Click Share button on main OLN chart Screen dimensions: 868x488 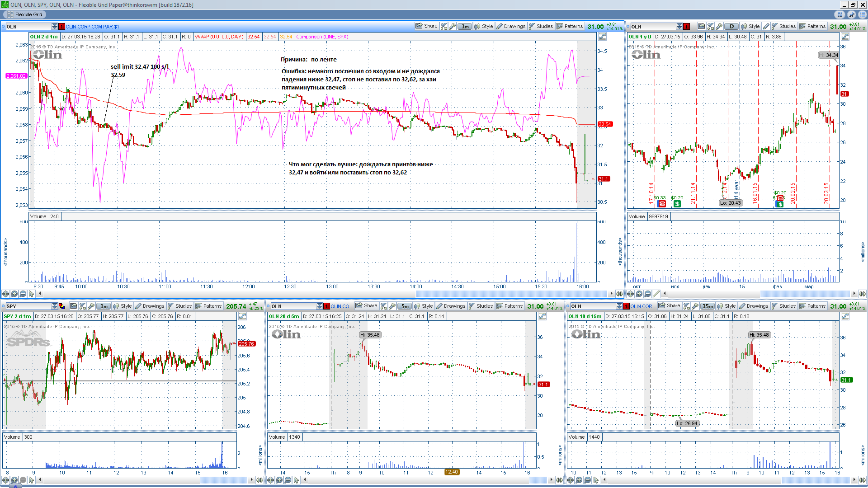(x=426, y=26)
